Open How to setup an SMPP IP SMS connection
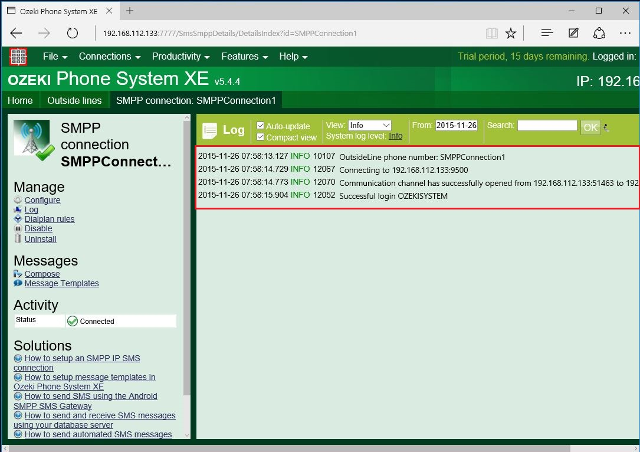The height and width of the screenshot is (452, 640). (77, 363)
